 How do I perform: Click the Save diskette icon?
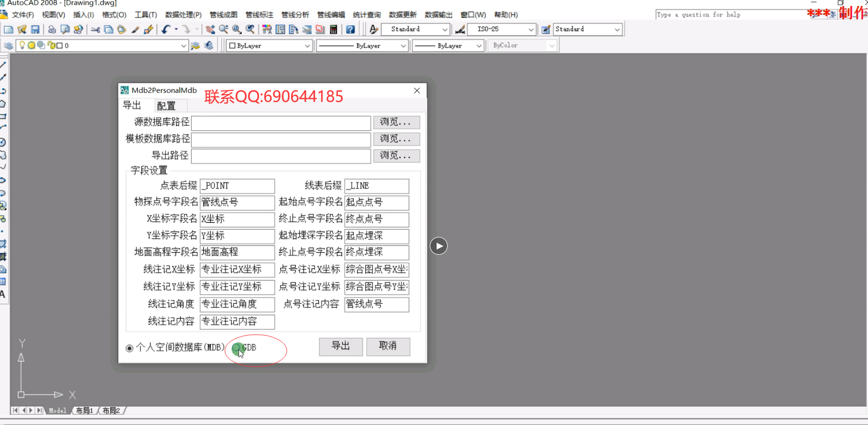click(35, 29)
